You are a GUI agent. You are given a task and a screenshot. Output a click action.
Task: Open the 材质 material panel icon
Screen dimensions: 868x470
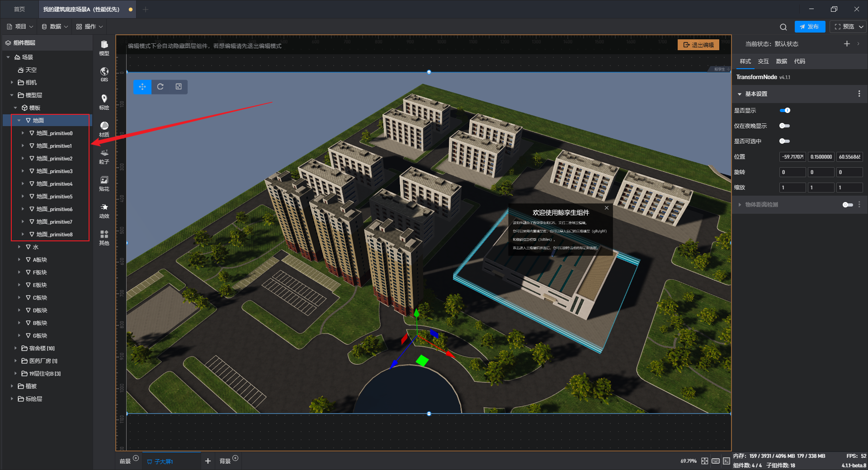coord(104,128)
